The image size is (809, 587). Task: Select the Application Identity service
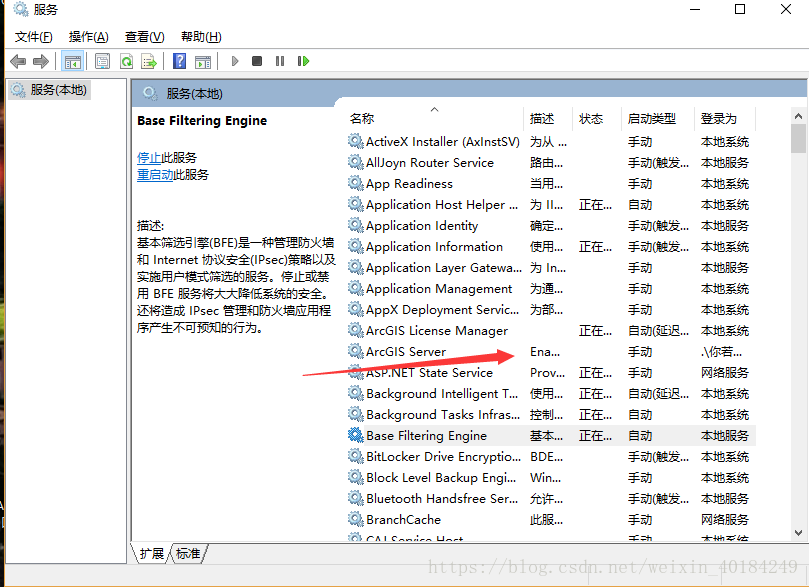(x=551, y=225)
